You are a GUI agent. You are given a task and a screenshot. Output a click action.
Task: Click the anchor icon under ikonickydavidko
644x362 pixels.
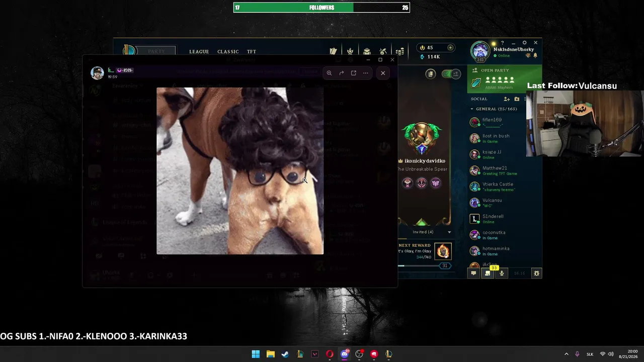(x=422, y=183)
